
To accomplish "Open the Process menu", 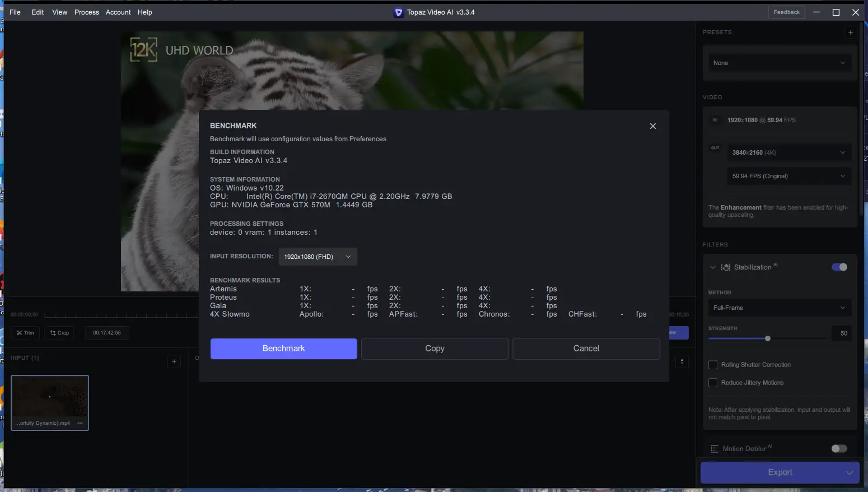I will pos(87,12).
